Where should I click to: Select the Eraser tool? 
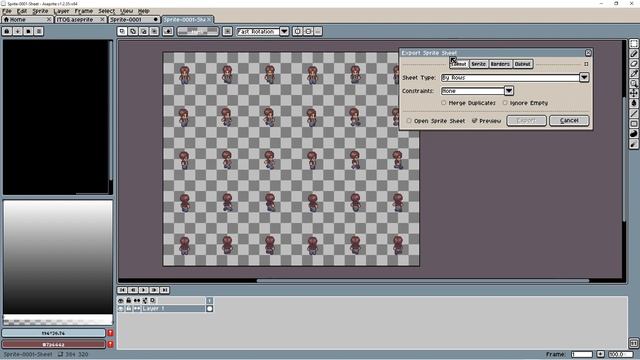coord(633,64)
